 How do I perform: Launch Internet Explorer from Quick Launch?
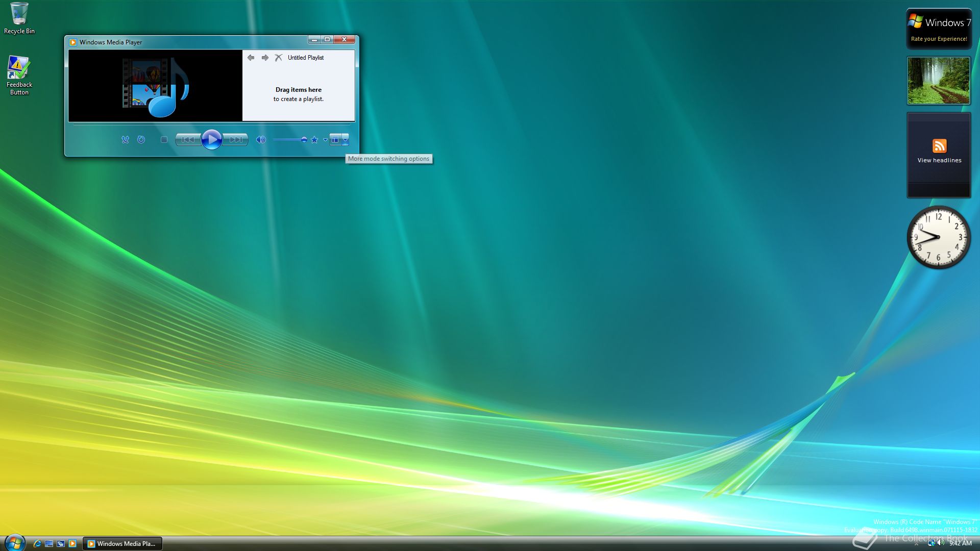click(x=37, y=544)
